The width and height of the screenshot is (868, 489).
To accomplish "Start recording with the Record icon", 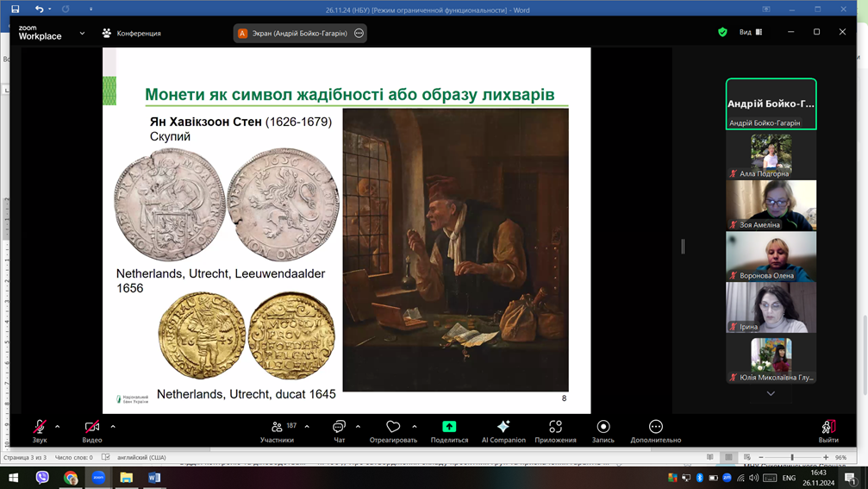I will coord(603,427).
